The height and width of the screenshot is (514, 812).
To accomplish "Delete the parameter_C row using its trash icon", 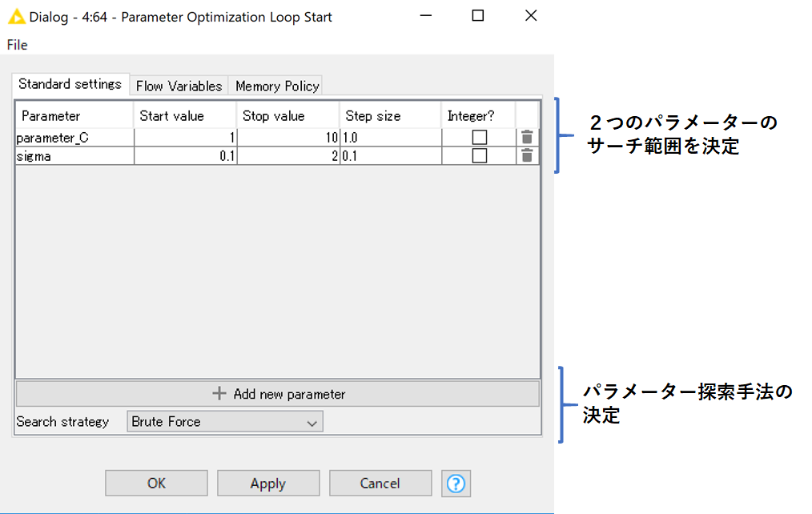I will coord(526,136).
